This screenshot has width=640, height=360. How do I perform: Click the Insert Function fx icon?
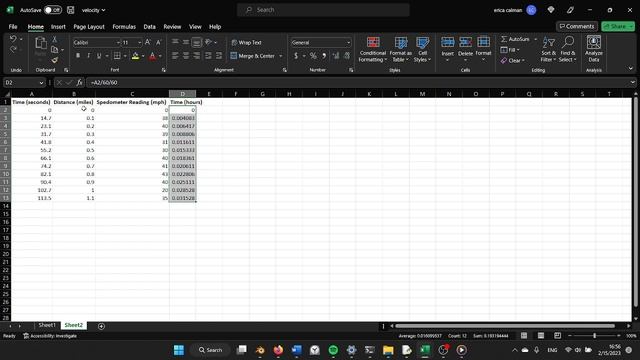pyautogui.click(x=80, y=82)
